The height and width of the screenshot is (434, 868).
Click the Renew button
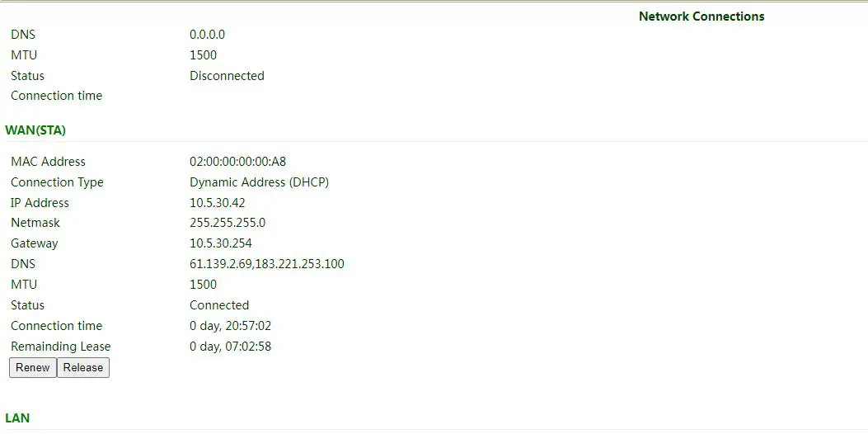[33, 367]
